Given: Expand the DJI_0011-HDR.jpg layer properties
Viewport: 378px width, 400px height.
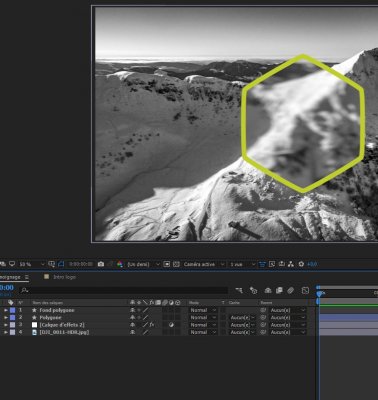Looking at the screenshot, I should point(6,332).
